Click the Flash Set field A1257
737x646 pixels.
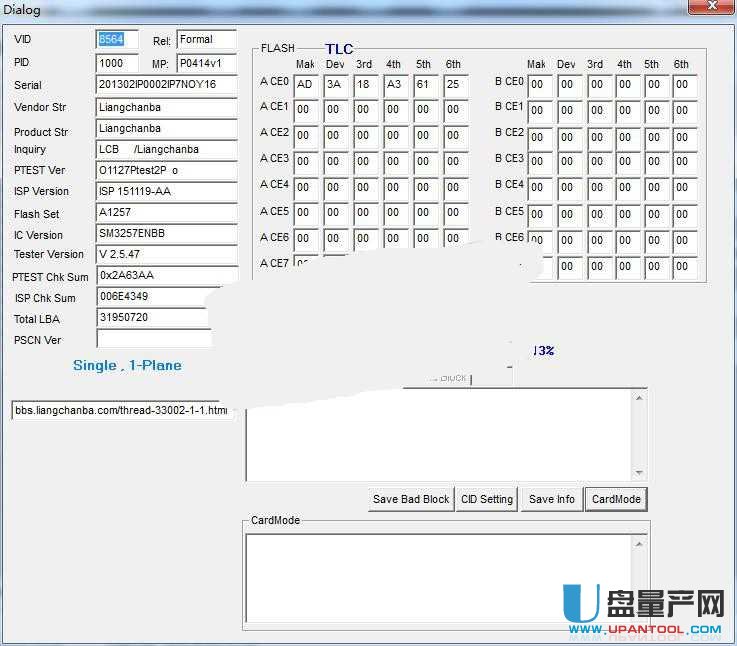[x=166, y=213]
